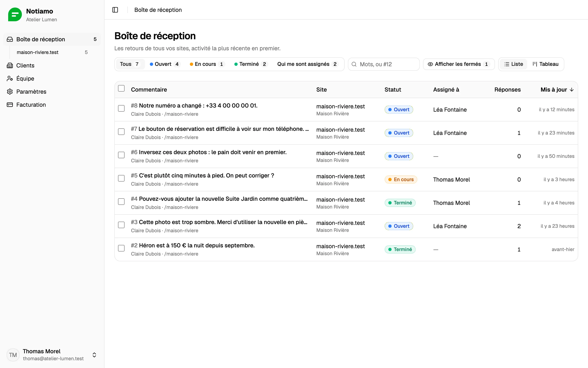Toggle Afficher les fermés eye button
This screenshot has width=588, height=368.
pos(459,64)
